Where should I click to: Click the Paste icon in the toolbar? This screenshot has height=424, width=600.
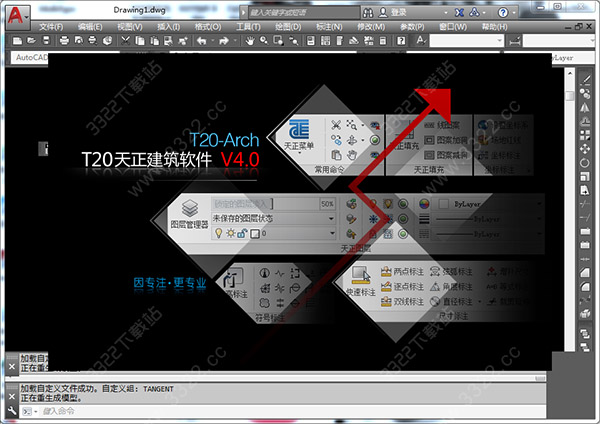coord(154,41)
